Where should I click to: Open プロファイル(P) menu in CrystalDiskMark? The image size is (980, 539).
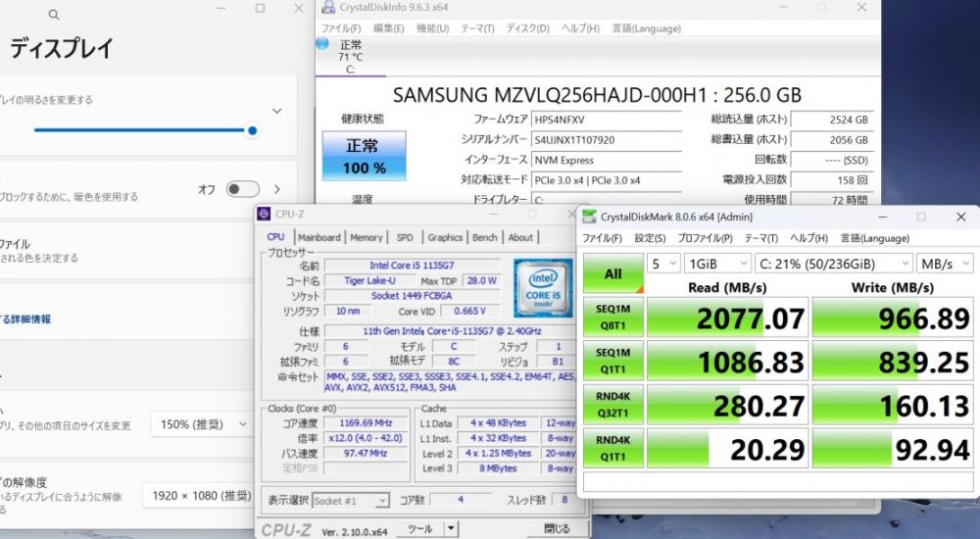tap(705, 238)
